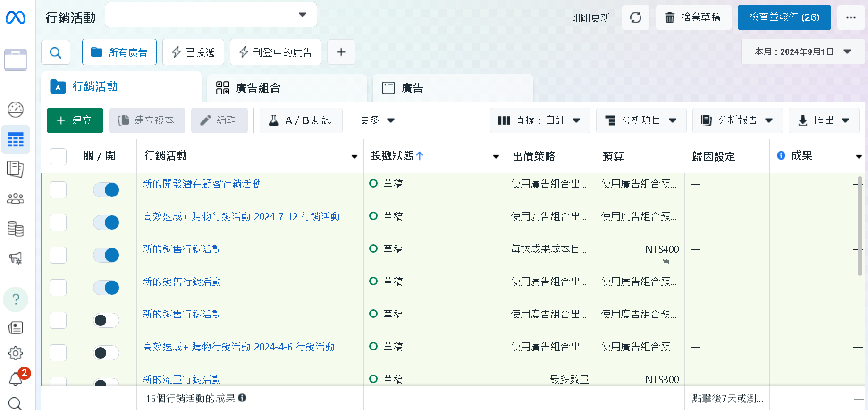Image resolution: width=868 pixels, height=410 pixels.
Task: Turn on toggle for 購物行銷活動 2024-4-6
Action: [x=106, y=353]
